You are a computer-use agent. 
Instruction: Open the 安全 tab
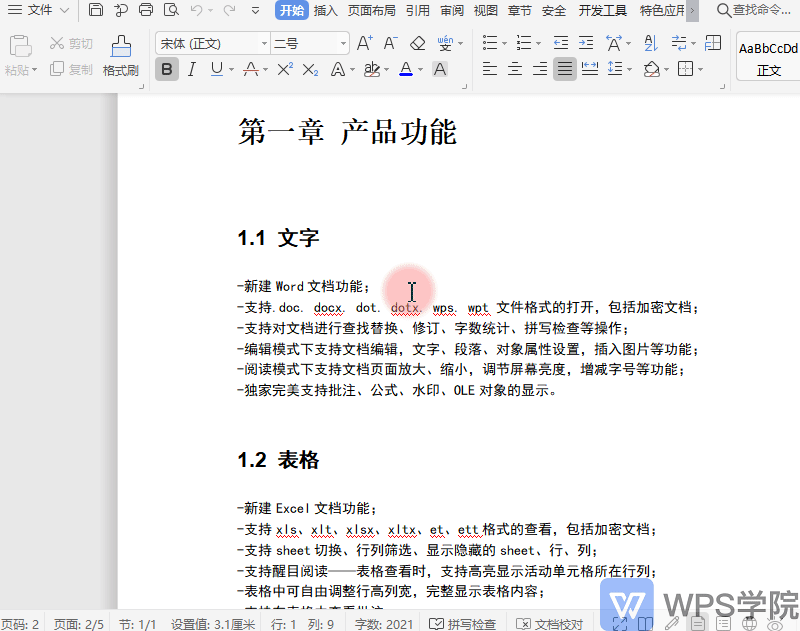pyautogui.click(x=554, y=10)
